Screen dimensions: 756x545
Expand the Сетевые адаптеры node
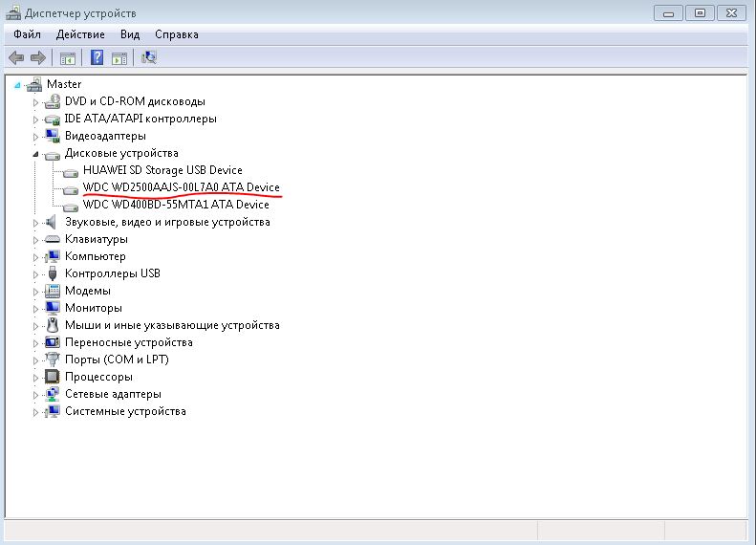coord(35,395)
